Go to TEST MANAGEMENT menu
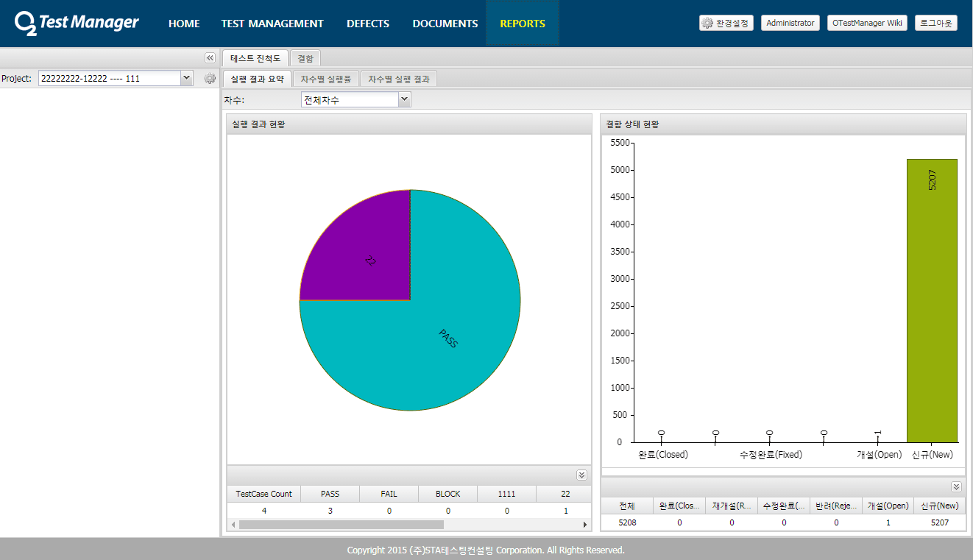The image size is (973, 560). tap(272, 24)
